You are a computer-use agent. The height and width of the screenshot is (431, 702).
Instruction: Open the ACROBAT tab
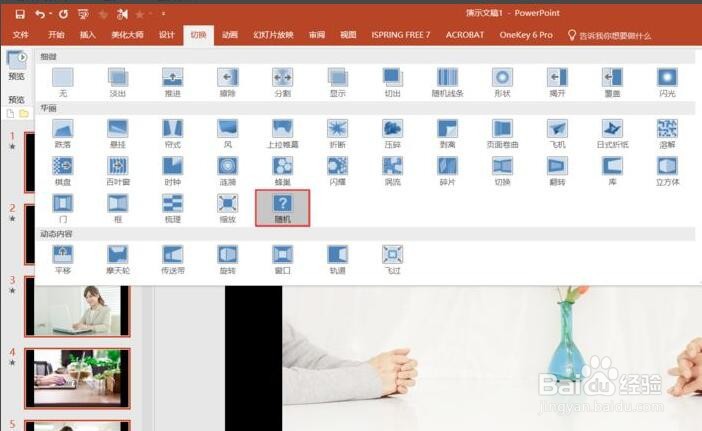pos(465,35)
